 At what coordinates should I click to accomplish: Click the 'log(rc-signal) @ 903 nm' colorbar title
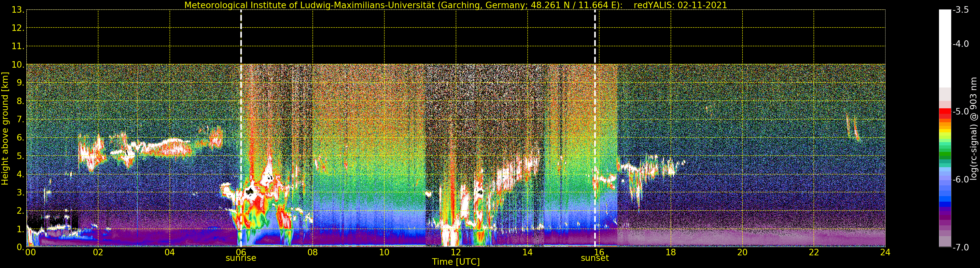pos(973,128)
